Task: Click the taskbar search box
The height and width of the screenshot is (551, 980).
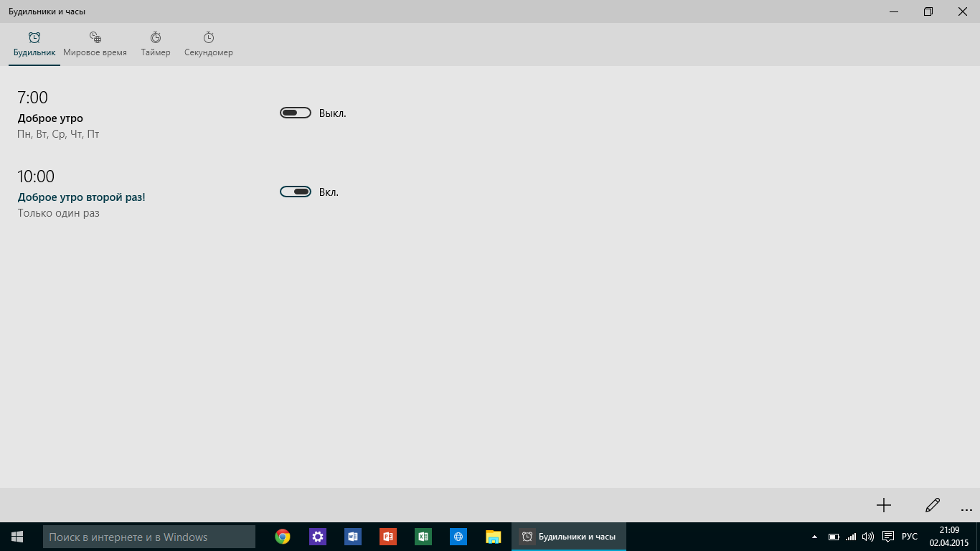Action: [149, 537]
